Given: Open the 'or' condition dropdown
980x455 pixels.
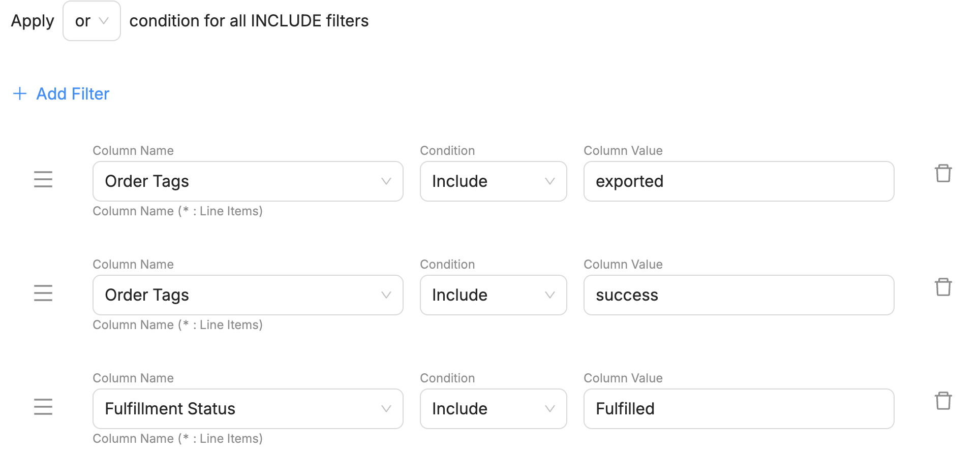Looking at the screenshot, I should (x=91, y=21).
